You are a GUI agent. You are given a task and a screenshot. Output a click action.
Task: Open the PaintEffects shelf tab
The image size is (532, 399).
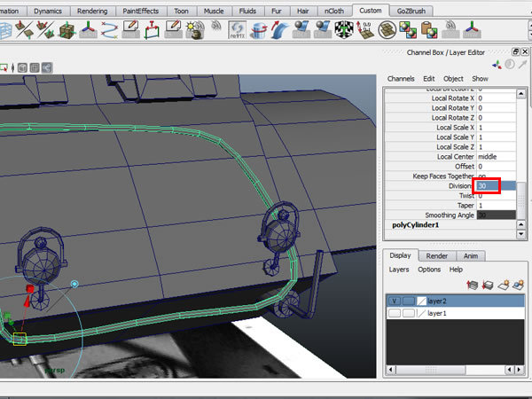point(141,12)
